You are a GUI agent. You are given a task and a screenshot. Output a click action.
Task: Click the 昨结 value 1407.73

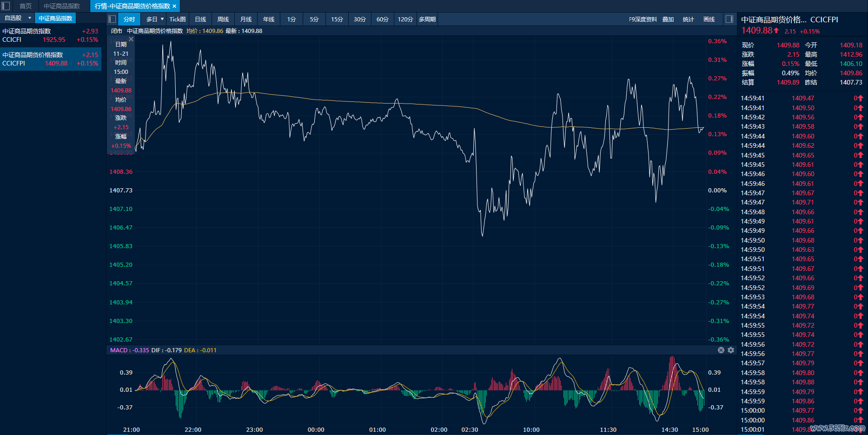pyautogui.click(x=851, y=82)
